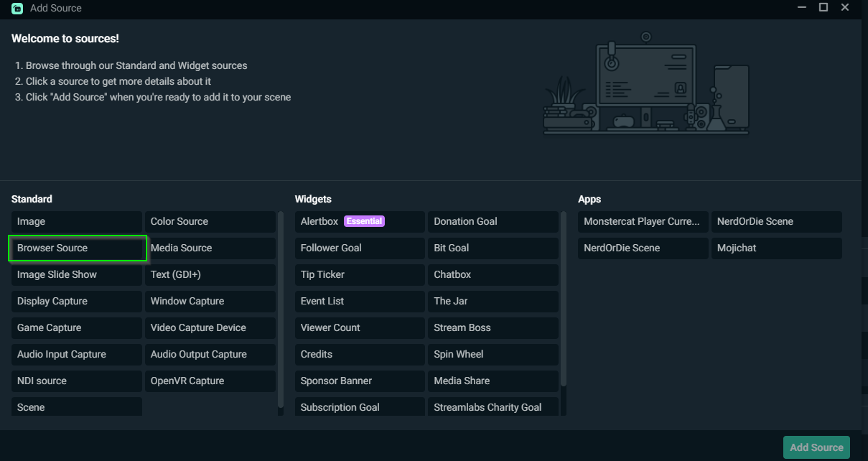Screen dimensions: 868x461
Task: Pick the Media Source option
Action: pyautogui.click(x=210, y=248)
